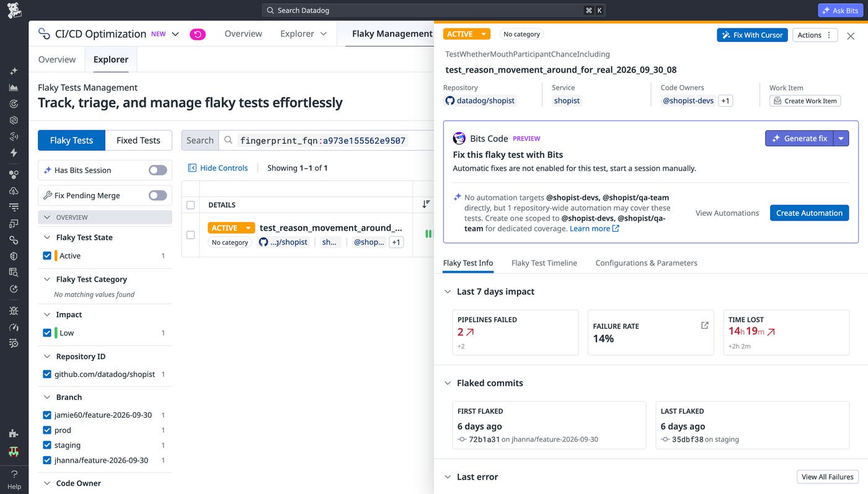
Task: Uncheck the Low impact checkbox
Action: 47,333
